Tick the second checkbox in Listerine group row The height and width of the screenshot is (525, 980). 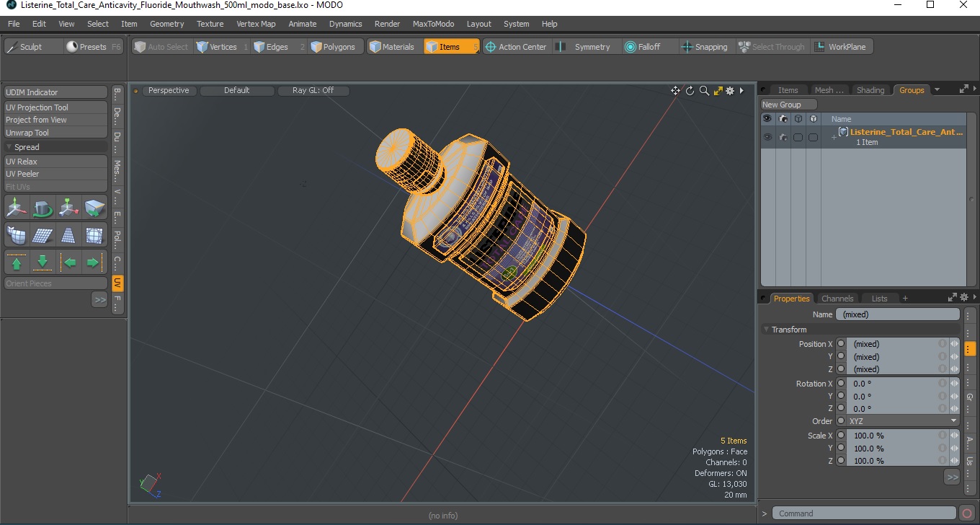click(x=813, y=137)
